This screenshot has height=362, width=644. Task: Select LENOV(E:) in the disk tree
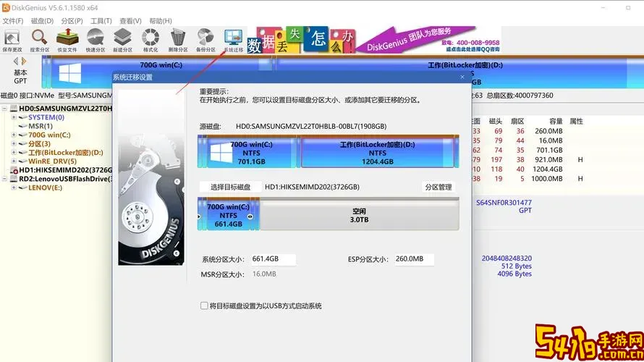45,188
